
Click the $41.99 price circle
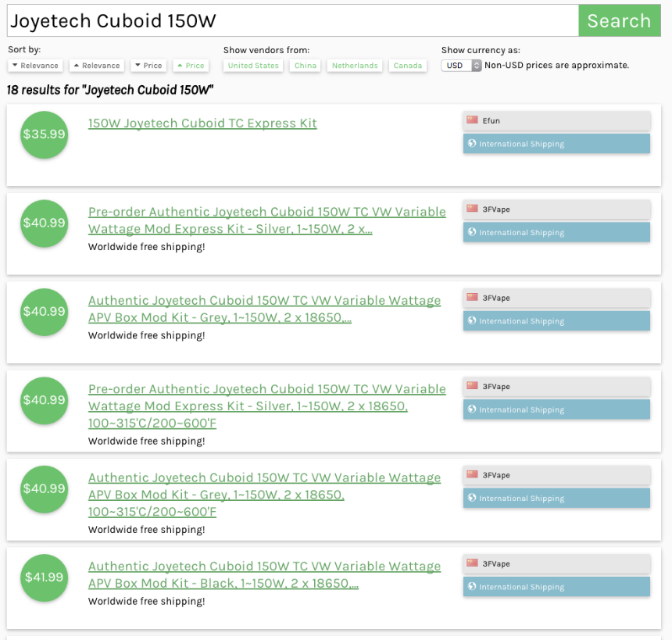click(x=44, y=577)
